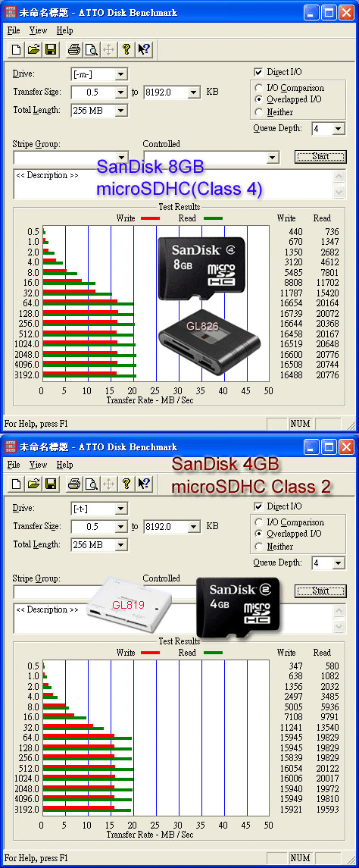Click Print Preview icon in [-t-] drive window
Image resolution: width=359 pixels, height=868 pixels.
pyautogui.click(x=91, y=484)
